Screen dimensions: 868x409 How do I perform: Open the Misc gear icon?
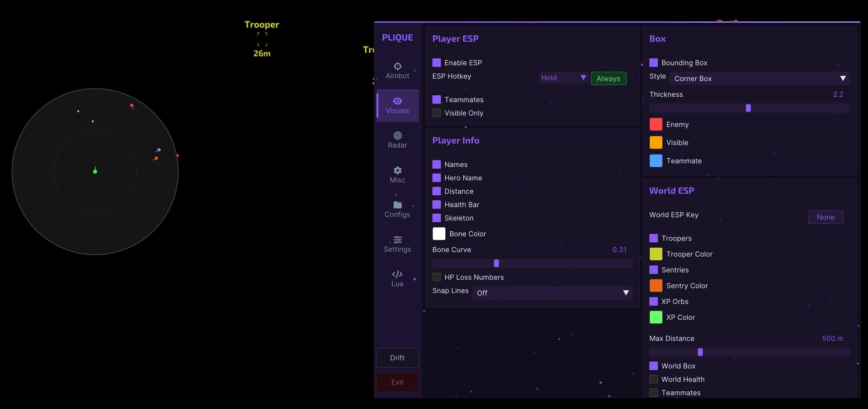(397, 170)
